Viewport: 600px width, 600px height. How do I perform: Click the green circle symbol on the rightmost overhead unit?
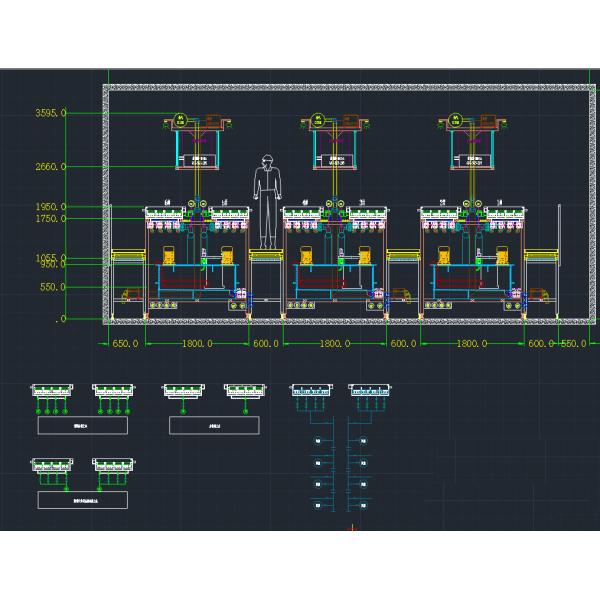[456, 120]
